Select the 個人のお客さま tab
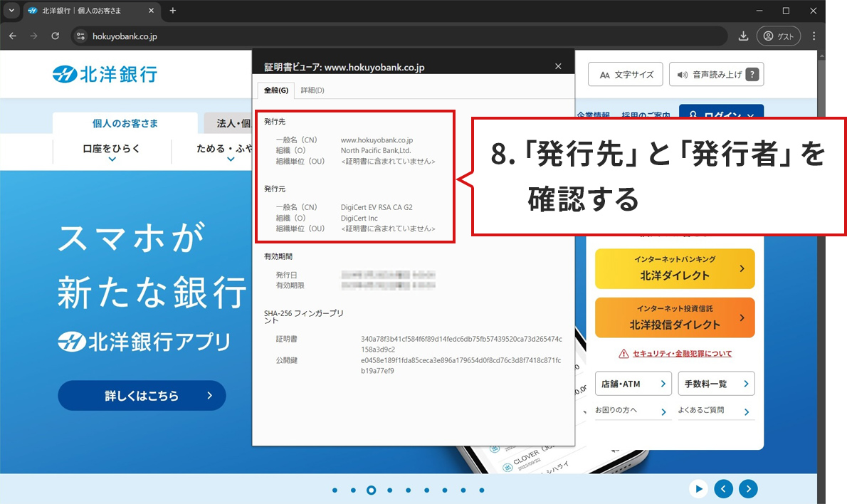847x504 pixels. (125, 123)
